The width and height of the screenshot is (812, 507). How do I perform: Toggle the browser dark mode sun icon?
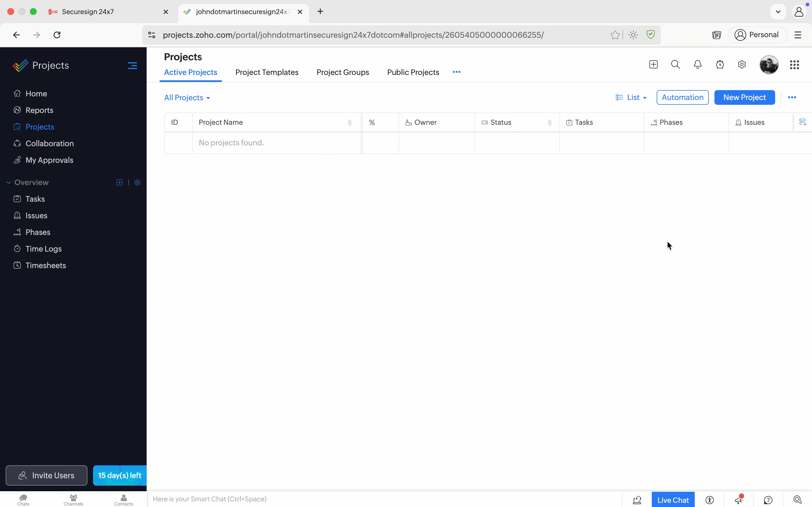click(x=633, y=35)
